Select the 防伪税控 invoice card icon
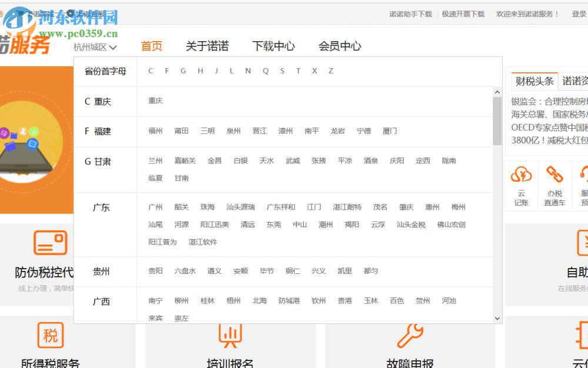The height and width of the screenshot is (368, 588). 51,242
